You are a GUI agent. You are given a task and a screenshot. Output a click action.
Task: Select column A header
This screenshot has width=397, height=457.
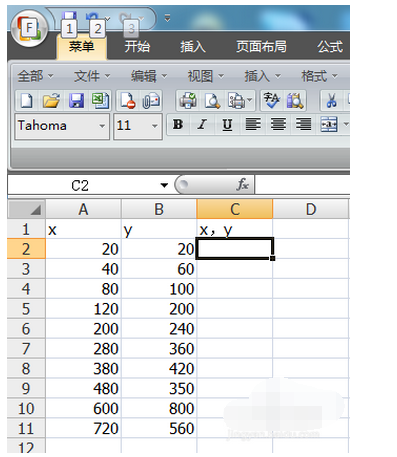coord(83,209)
